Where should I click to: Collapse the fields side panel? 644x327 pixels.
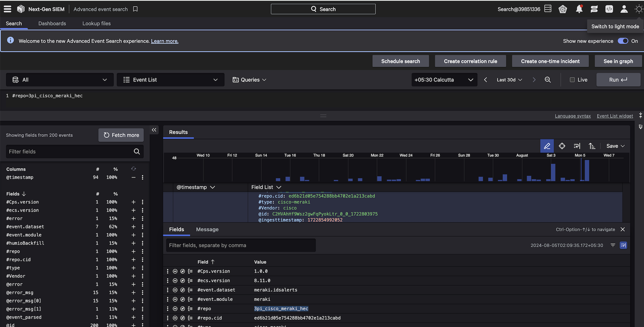[x=154, y=130]
